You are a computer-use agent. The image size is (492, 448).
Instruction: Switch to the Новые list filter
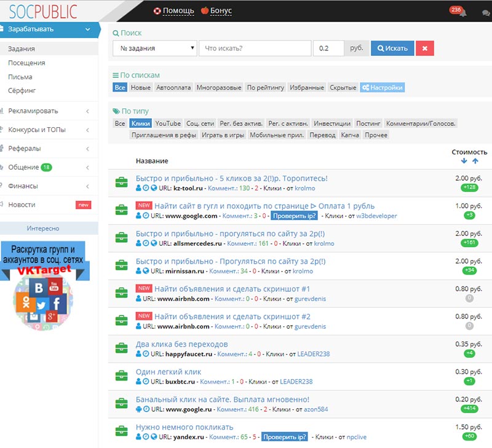coord(141,88)
